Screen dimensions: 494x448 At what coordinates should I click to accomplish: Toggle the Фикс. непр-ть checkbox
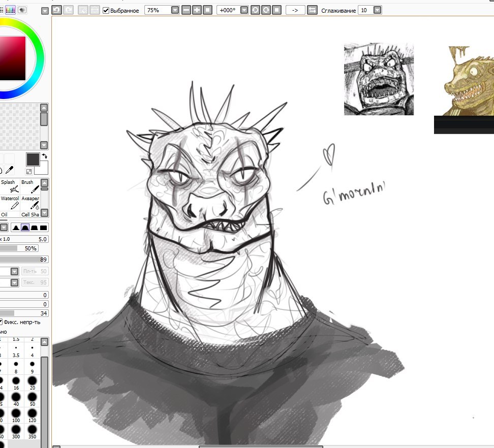pyautogui.click(x=1, y=322)
